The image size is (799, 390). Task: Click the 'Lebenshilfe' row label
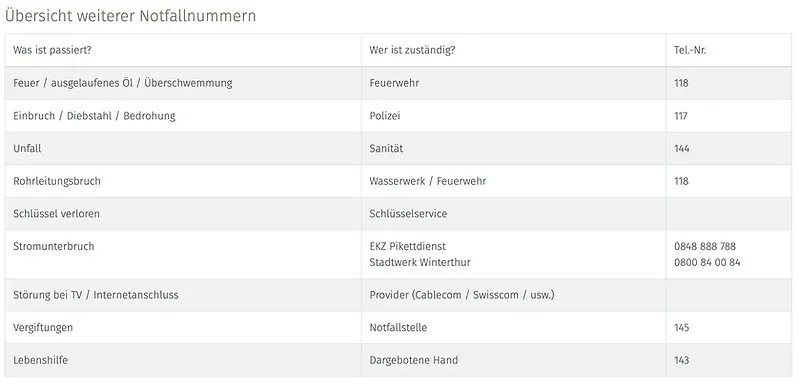pos(40,360)
